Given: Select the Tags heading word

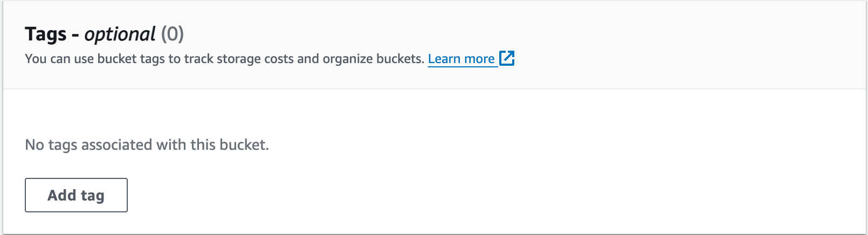Looking at the screenshot, I should tap(46, 34).
